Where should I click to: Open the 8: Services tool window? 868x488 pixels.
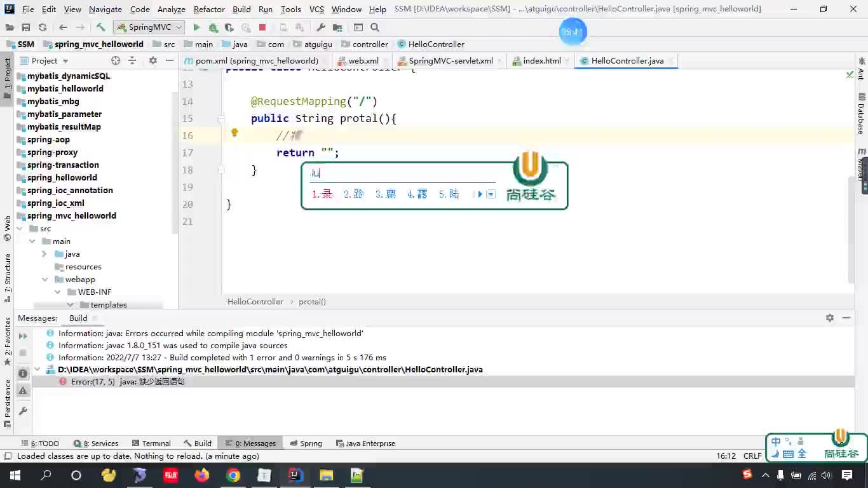[96, 444]
